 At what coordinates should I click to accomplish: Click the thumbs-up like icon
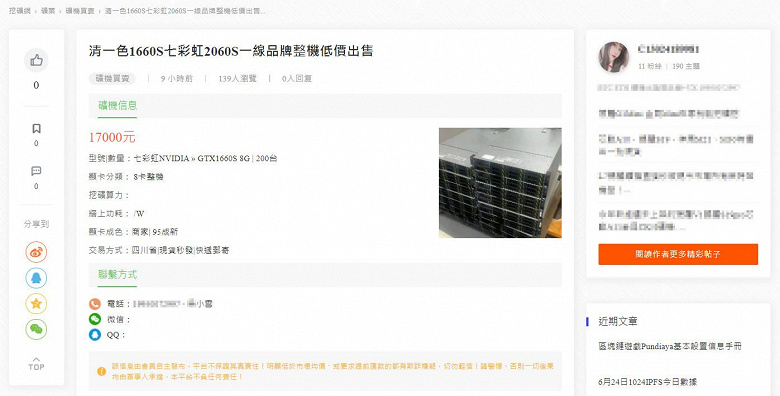36,61
